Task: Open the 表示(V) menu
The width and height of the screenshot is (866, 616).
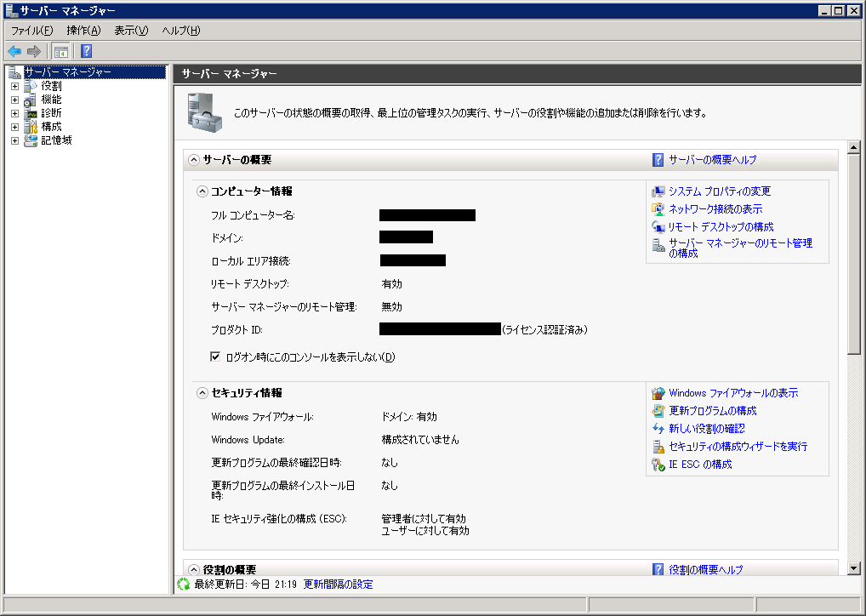Action: click(x=132, y=31)
